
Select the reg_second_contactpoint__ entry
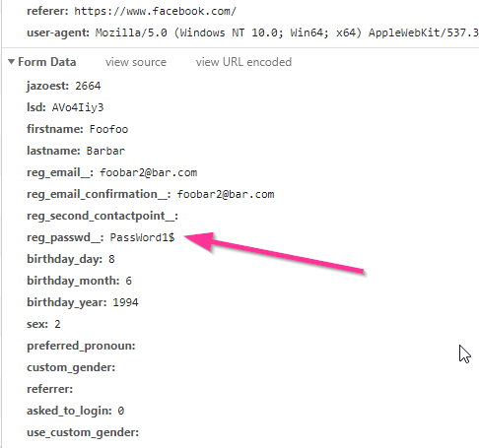click(x=103, y=216)
